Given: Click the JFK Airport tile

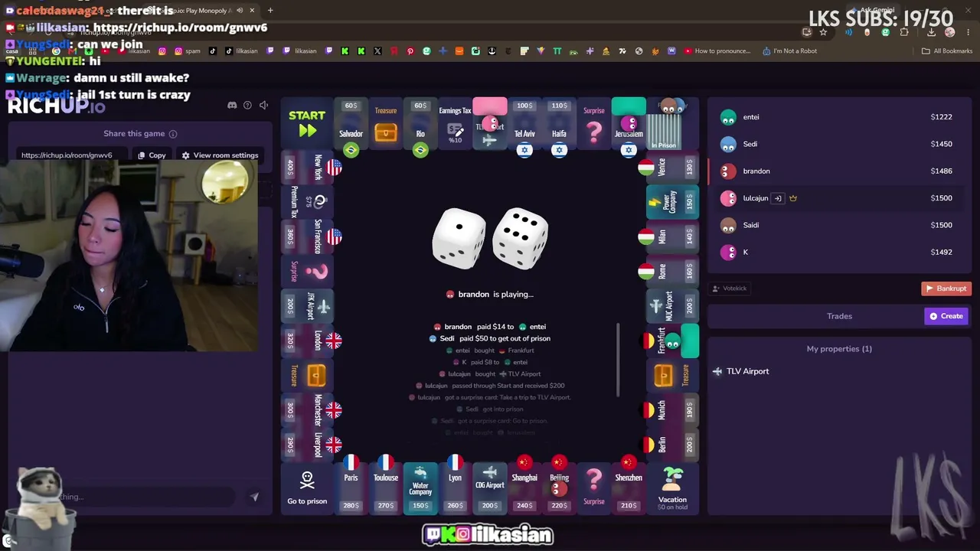Looking at the screenshot, I should tap(307, 306).
